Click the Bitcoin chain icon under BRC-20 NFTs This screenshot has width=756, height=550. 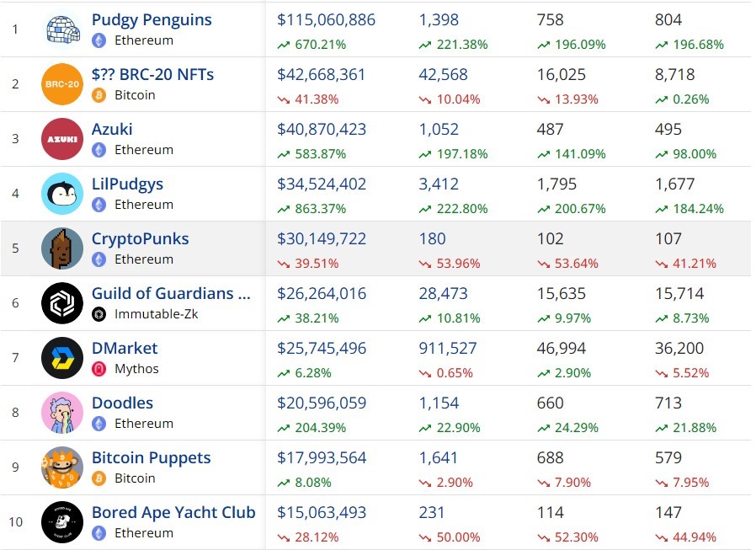pyautogui.click(x=98, y=95)
